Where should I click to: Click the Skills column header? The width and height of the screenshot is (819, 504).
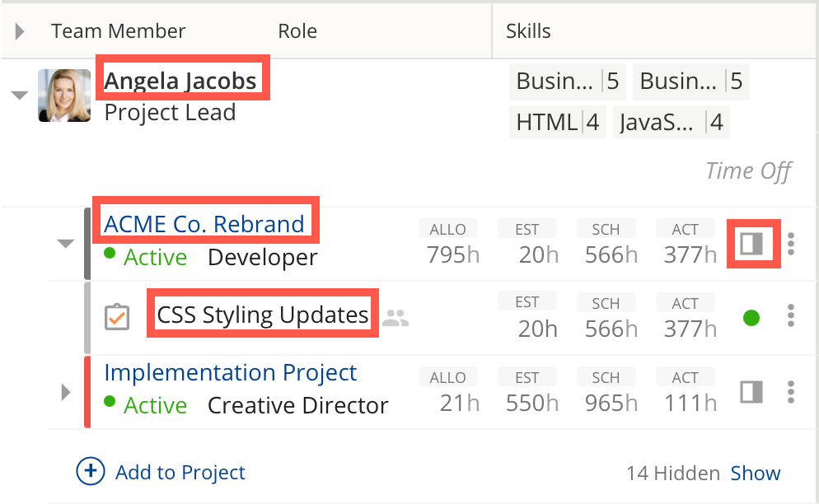(528, 32)
